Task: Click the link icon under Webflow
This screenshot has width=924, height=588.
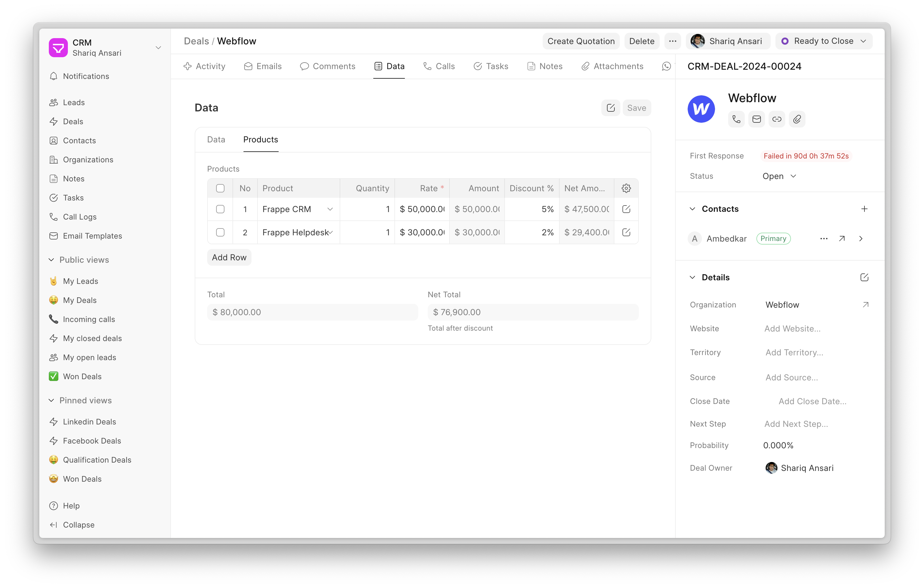Action: click(x=777, y=119)
